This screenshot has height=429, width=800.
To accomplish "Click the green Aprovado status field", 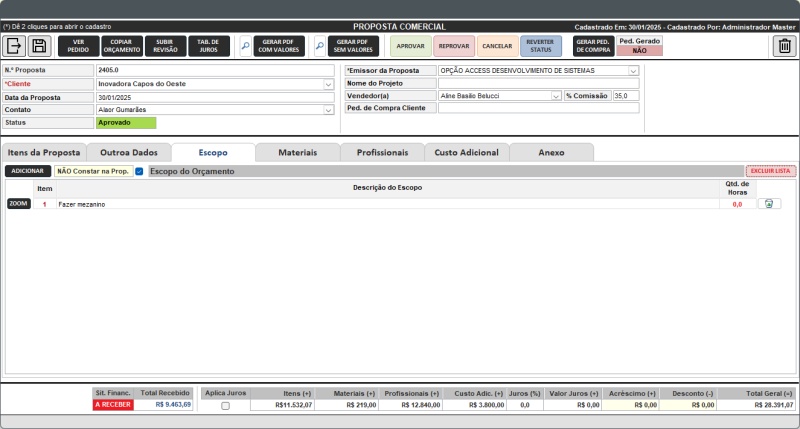I will pyautogui.click(x=126, y=123).
